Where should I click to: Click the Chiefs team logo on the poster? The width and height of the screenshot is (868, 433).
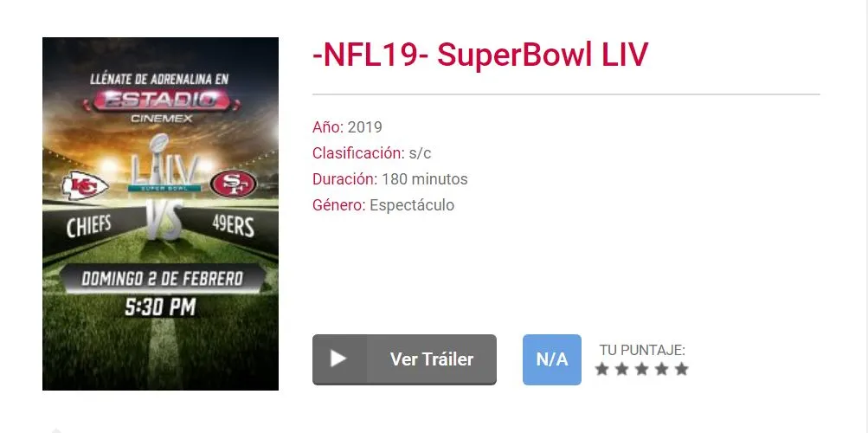(85, 185)
